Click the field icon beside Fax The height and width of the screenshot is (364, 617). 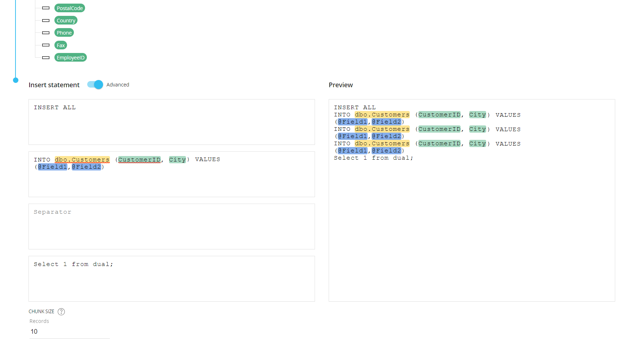point(46,45)
